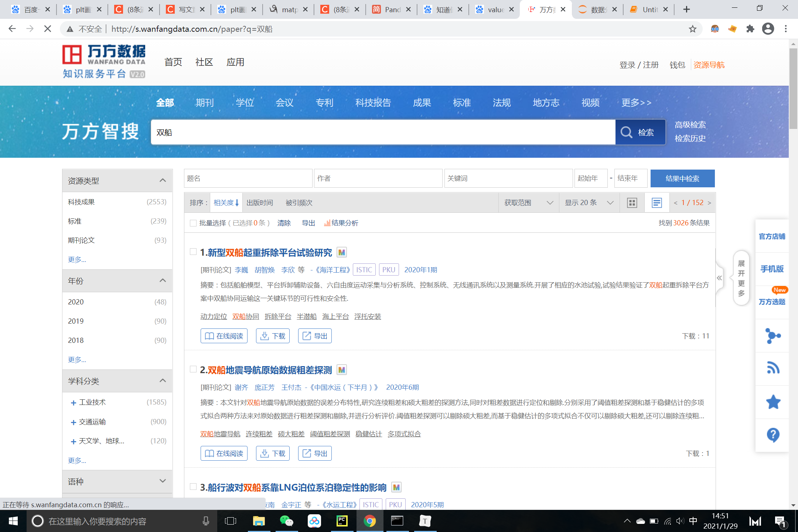Screen dimensions: 798x532
Task: Select the 学位 search category tab
Action: click(245, 103)
